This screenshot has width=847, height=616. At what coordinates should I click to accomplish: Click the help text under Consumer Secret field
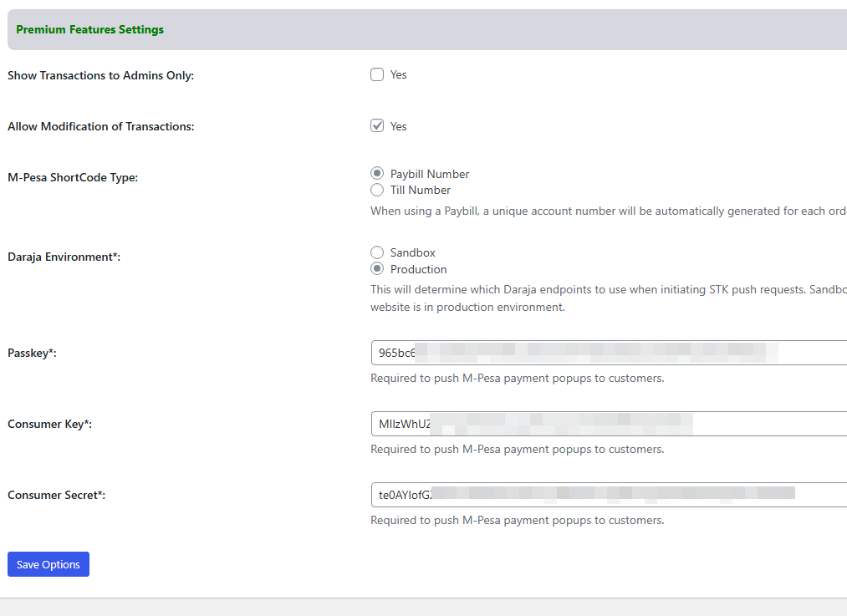pos(518,521)
